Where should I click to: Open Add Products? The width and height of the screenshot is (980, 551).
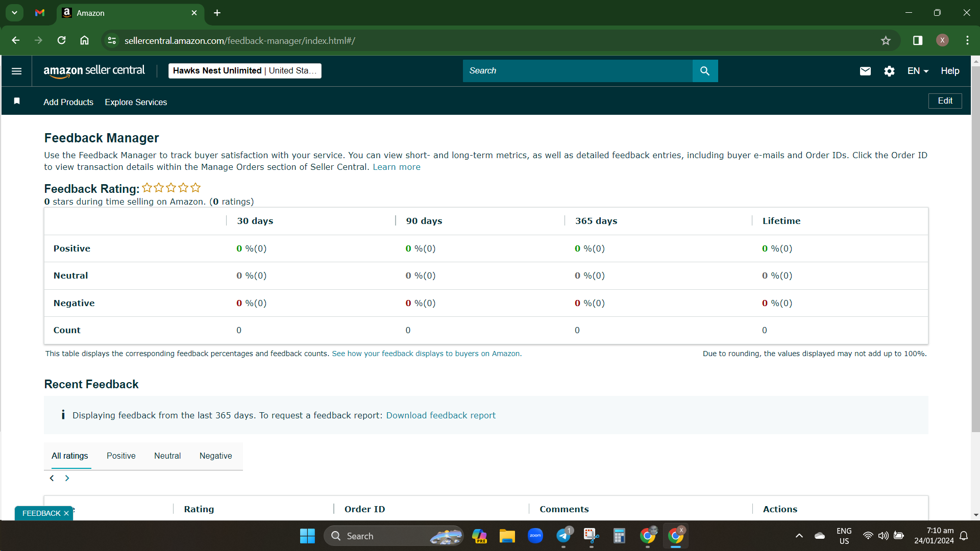click(68, 102)
